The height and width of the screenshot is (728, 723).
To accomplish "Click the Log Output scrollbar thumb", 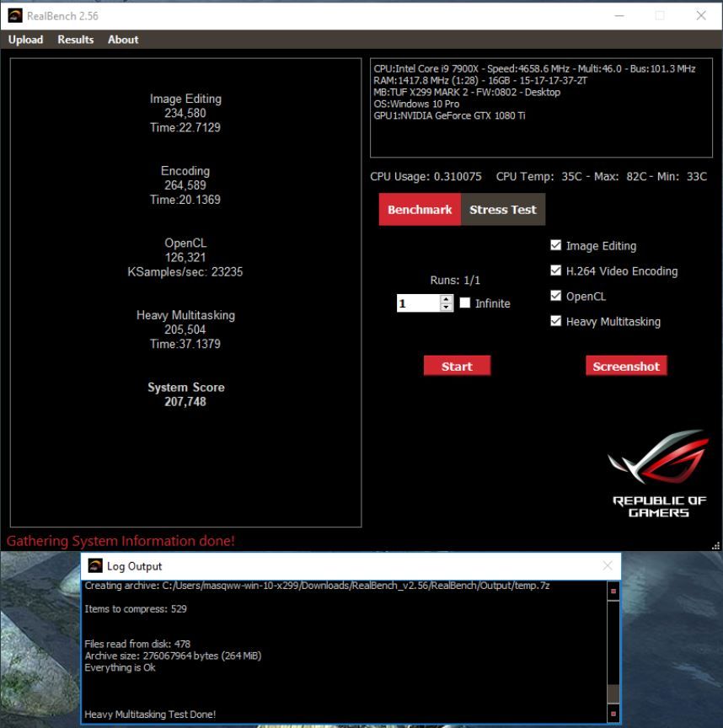I will coord(613,693).
